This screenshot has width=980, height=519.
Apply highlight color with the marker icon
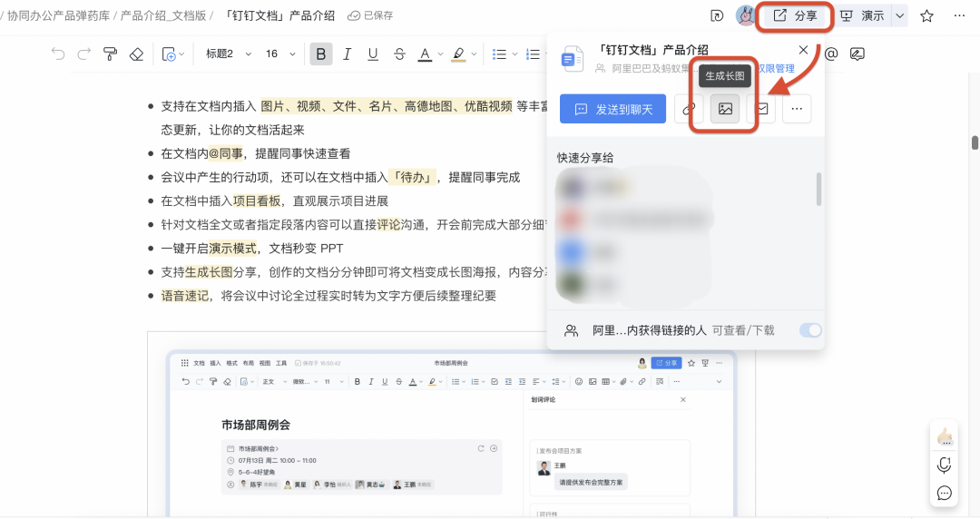[x=459, y=54]
